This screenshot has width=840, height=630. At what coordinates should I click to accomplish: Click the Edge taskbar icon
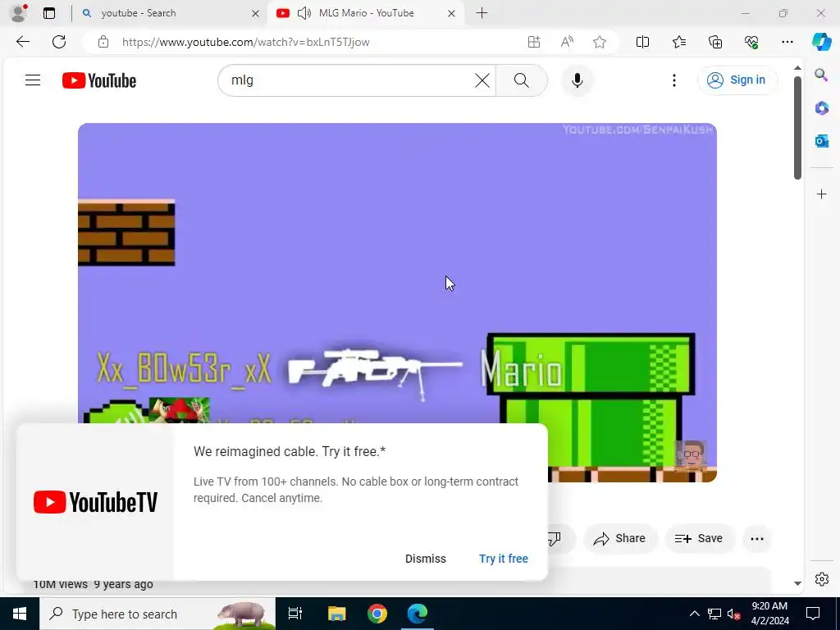[x=418, y=614]
